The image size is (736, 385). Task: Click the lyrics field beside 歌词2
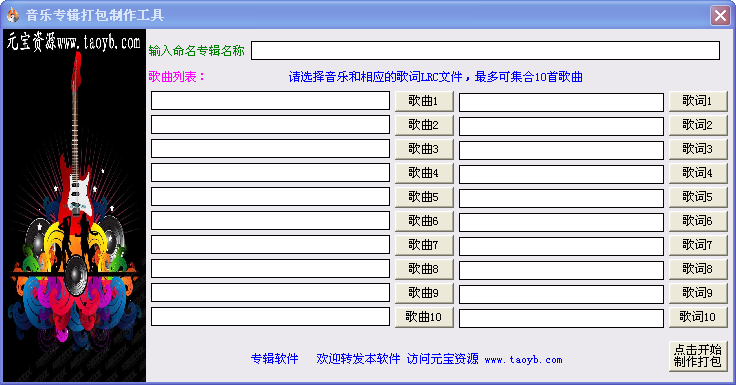pyautogui.click(x=561, y=126)
